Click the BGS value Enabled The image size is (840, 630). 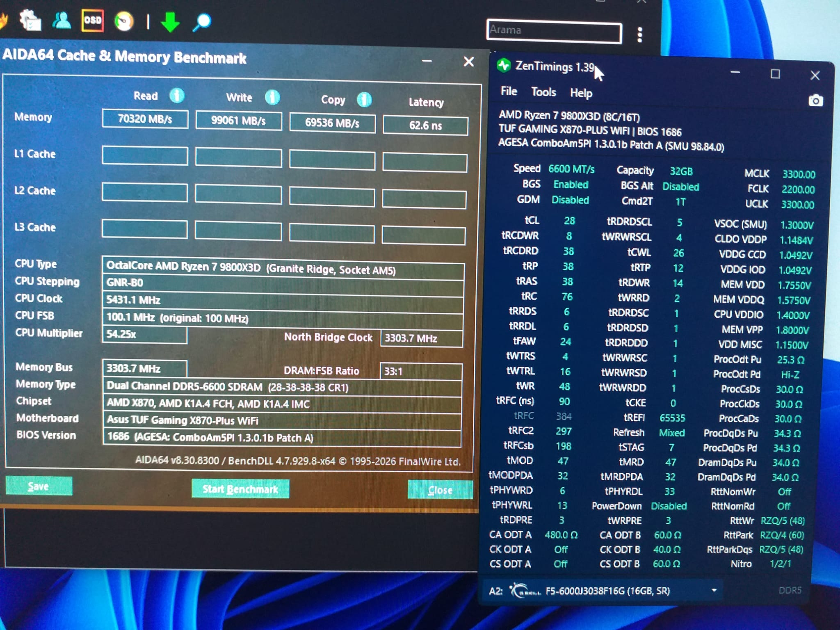click(571, 185)
